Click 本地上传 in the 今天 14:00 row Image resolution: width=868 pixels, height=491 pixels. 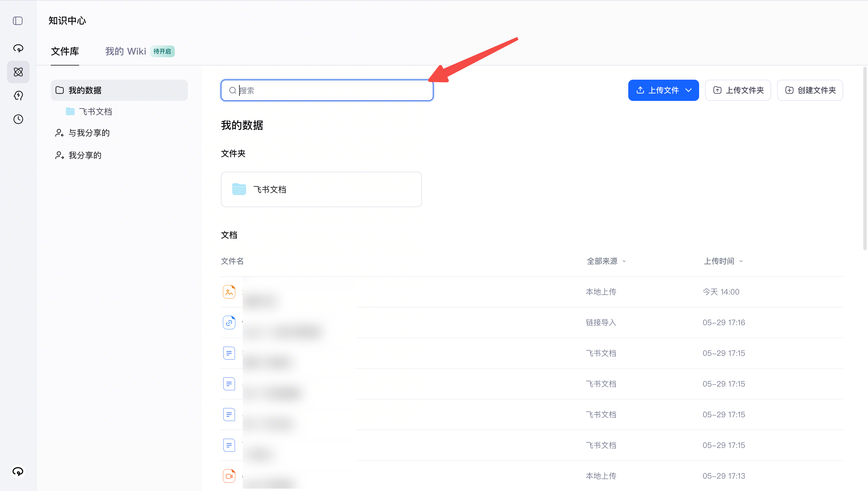tap(601, 292)
